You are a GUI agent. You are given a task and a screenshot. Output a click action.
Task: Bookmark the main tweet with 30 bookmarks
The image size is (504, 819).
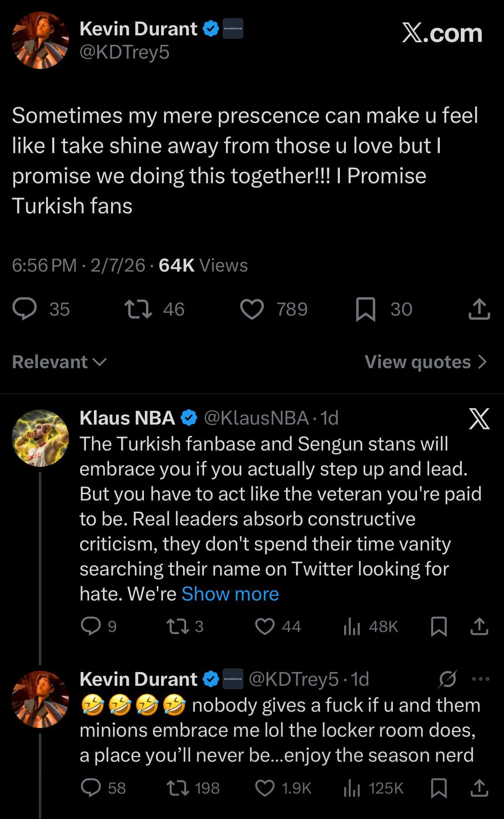click(x=366, y=309)
